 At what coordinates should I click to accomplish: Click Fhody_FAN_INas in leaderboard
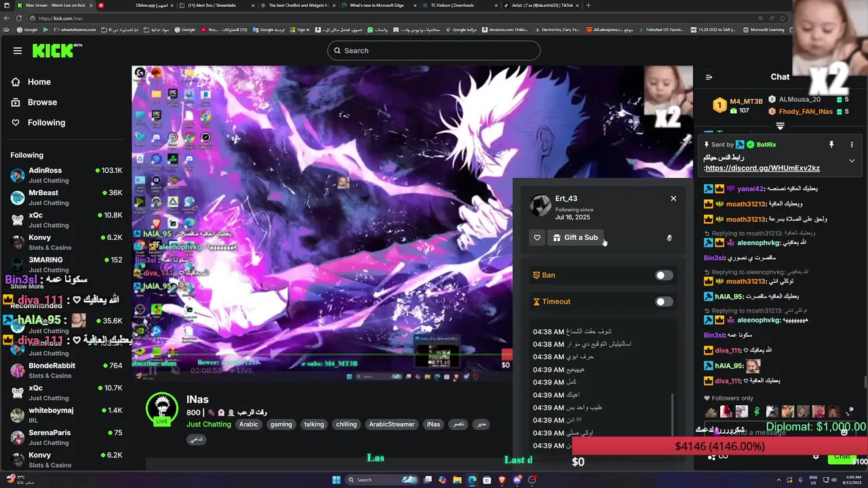point(806,112)
